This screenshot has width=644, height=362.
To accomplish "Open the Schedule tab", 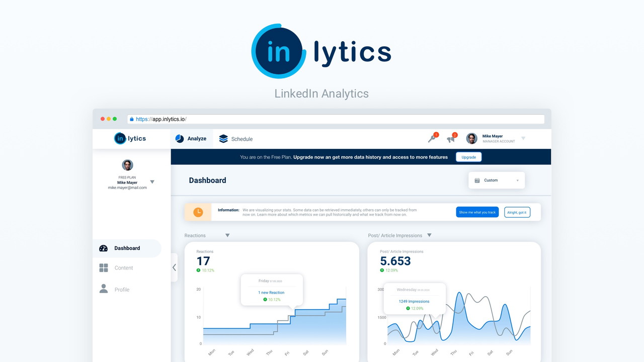I will [235, 139].
